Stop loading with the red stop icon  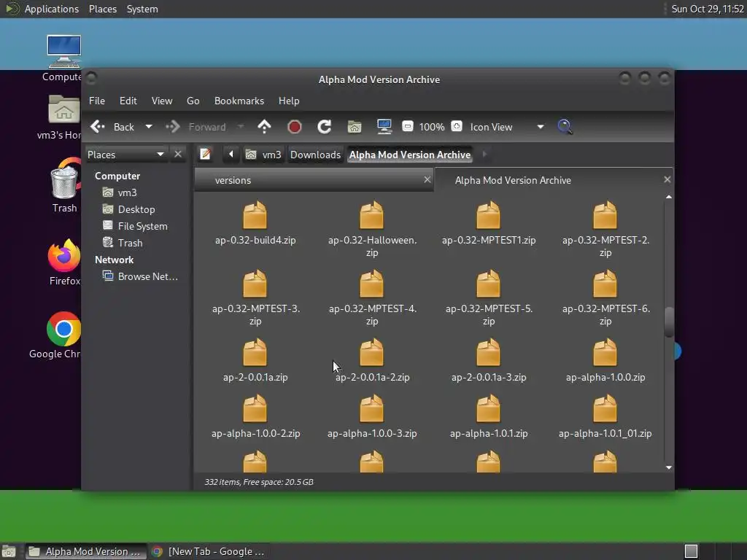295,127
